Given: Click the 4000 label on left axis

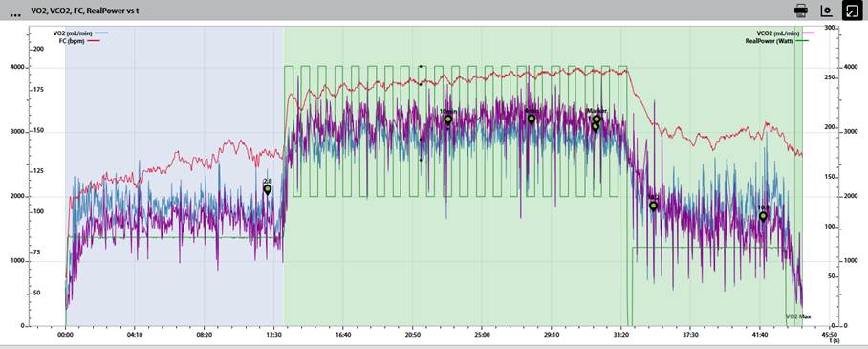Looking at the screenshot, I should (17, 68).
